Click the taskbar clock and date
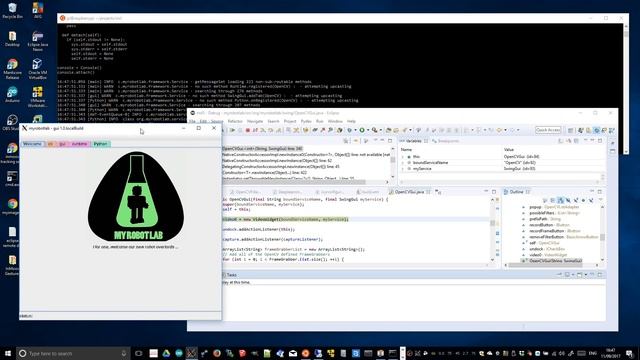This screenshot has width=640, height=360. click(611, 353)
